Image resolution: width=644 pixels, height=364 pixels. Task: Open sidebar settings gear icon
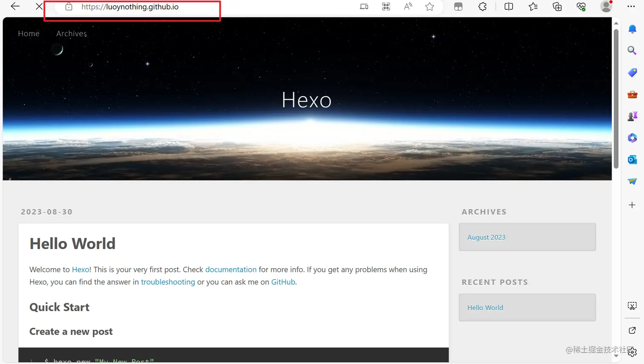click(632, 352)
